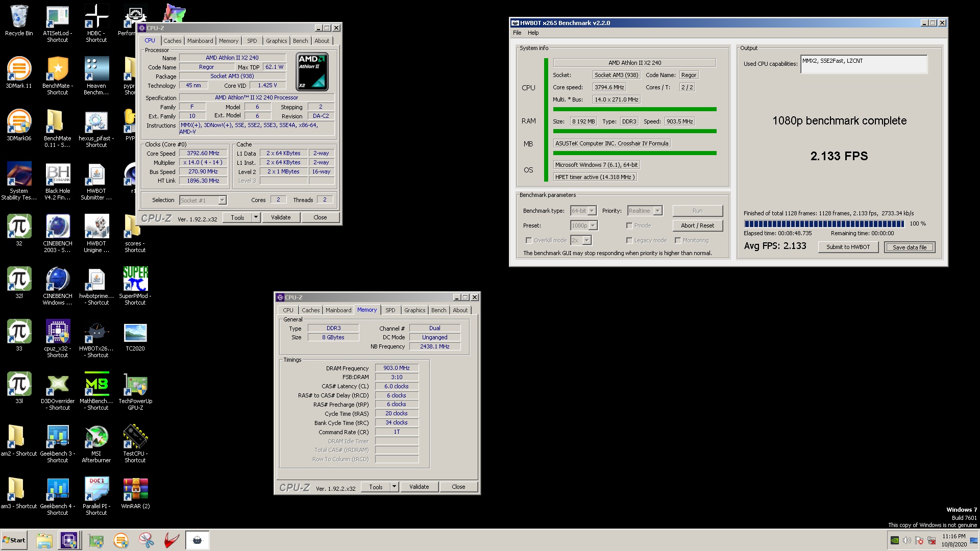Open HWBOT Unigine desktop icon
Image resolution: width=980 pixels, height=551 pixels.
click(x=96, y=233)
